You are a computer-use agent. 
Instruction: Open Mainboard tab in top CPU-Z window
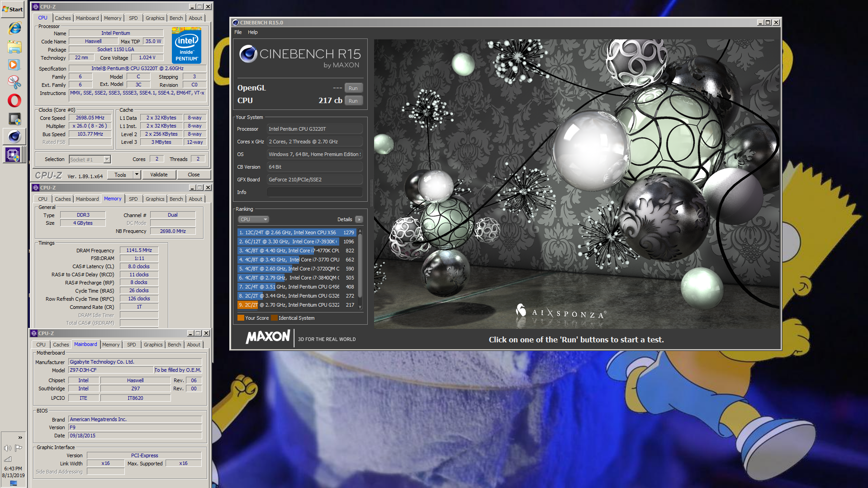pos(87,18)
